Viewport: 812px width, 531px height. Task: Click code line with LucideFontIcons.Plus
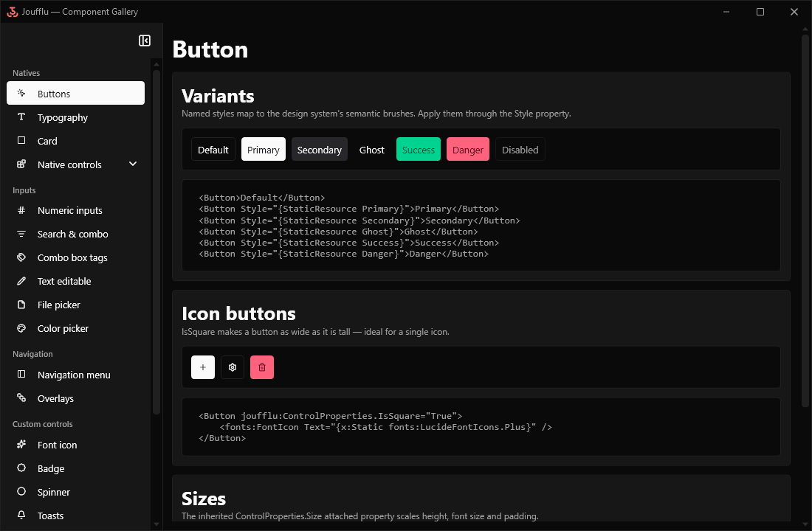pyautogui.click(x=386, y=427)
